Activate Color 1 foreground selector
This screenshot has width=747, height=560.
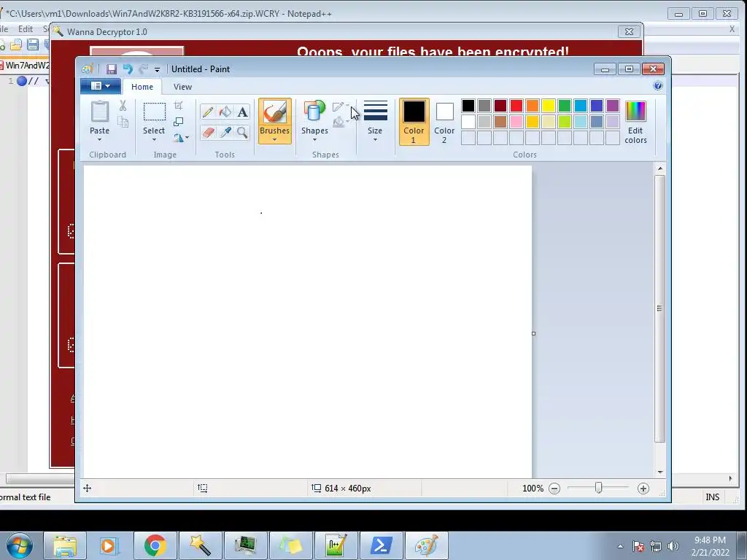414,122
